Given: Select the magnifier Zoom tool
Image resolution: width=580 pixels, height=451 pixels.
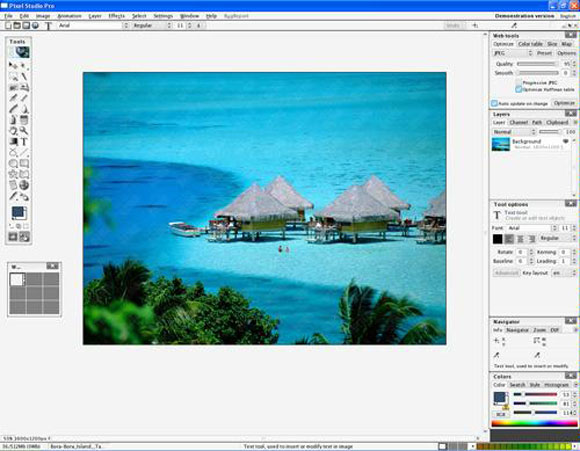Looking at the screenshot, I should click(x=24, y=131).
